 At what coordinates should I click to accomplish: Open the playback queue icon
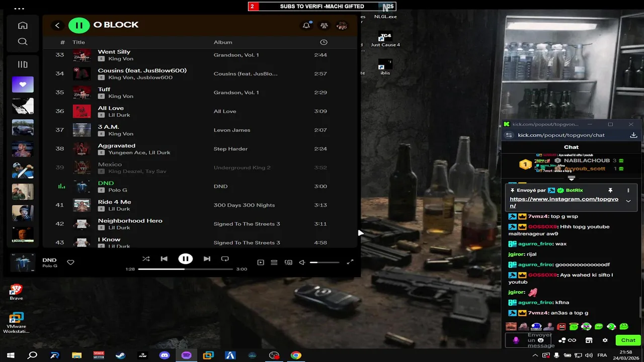point(274,262)
